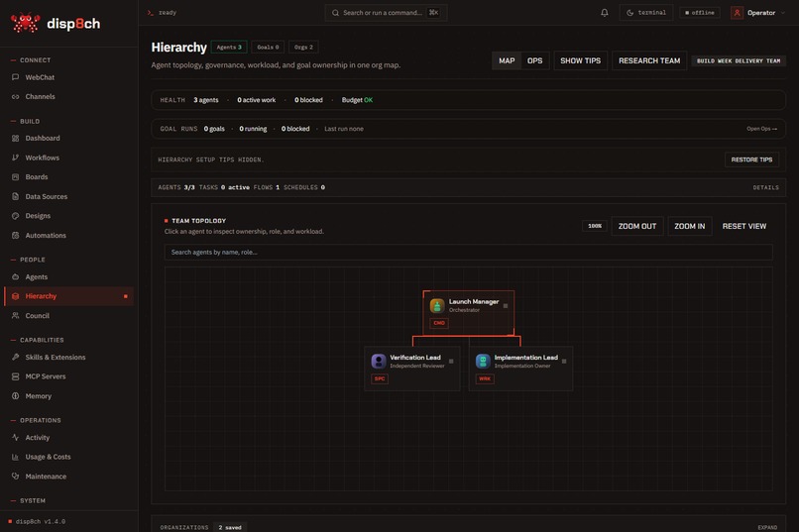This screenshot has height=532, width=799.
Task: Expand DETAILS of agents summary bar
Action: click(x=766, y=187)
